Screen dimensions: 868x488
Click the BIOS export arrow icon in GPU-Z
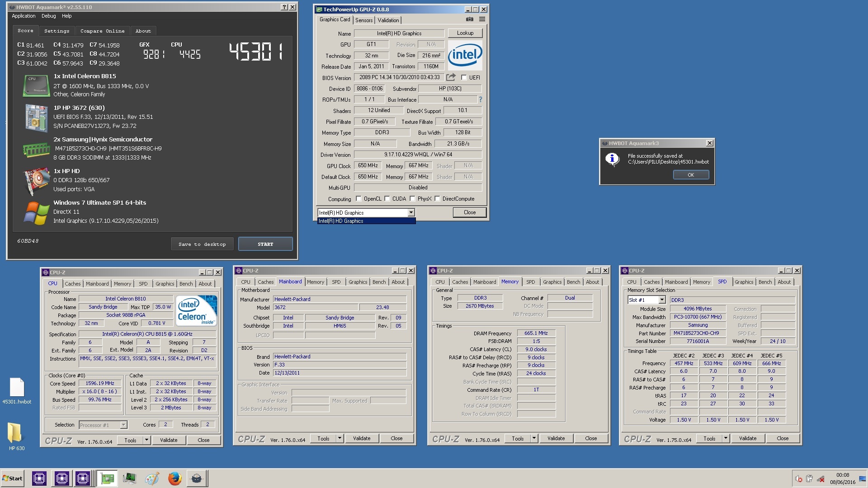(x=451, y=77)
